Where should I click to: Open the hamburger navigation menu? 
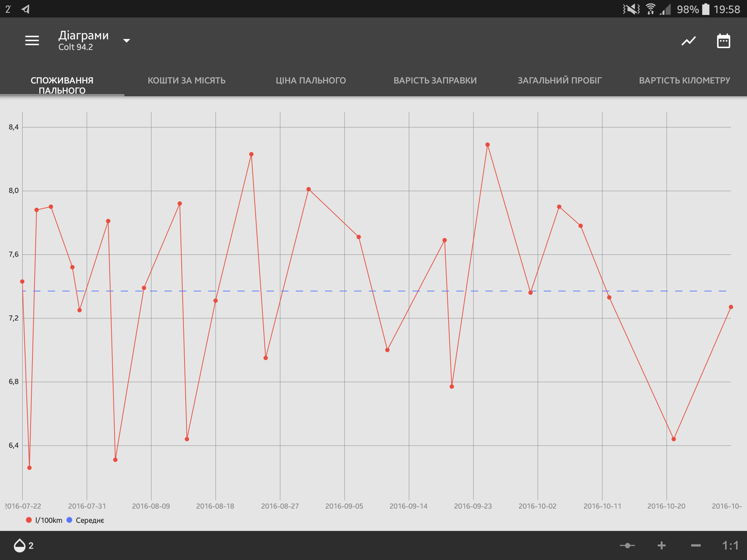click(x=32, y=40)
